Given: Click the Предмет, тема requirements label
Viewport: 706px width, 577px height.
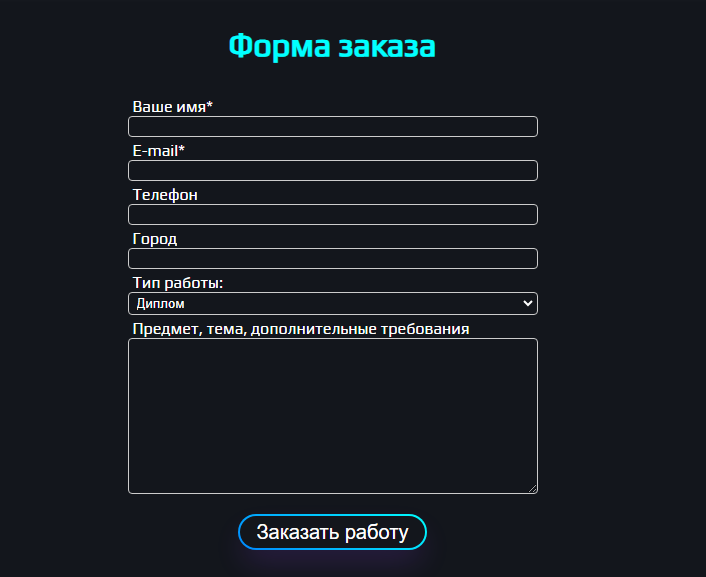Looking at the screenshot, I should click(x=301, y=328).
